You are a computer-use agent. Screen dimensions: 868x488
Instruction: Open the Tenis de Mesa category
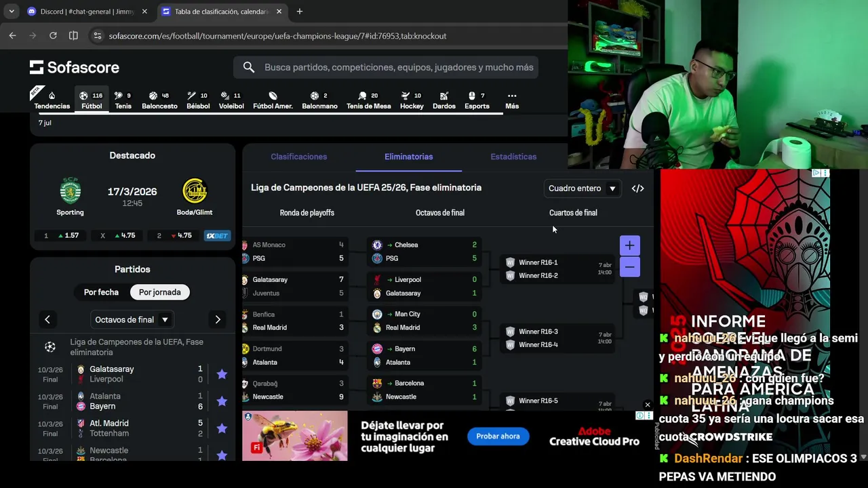368,100
